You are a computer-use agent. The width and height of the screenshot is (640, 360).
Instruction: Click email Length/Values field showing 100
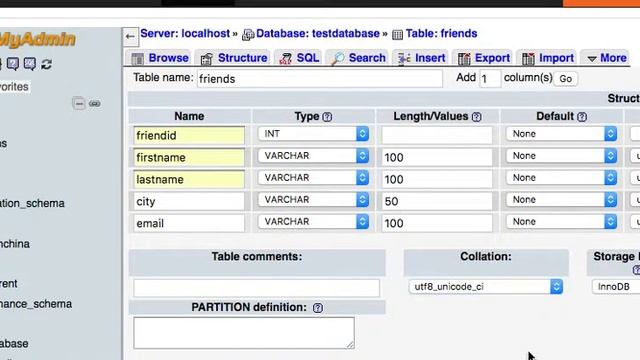437,223
